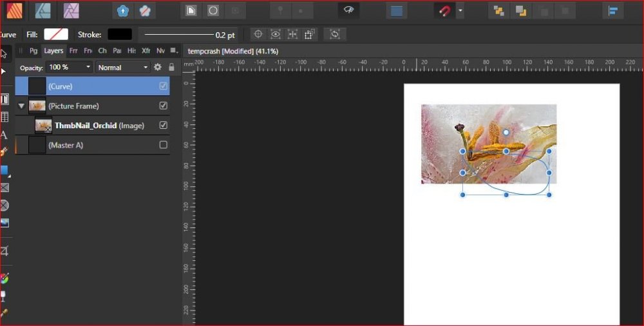Viewport: 644px width, 326px height.
Task: Select the Picture Frame Rectangle tool
Action: click(x=4, y=188)
